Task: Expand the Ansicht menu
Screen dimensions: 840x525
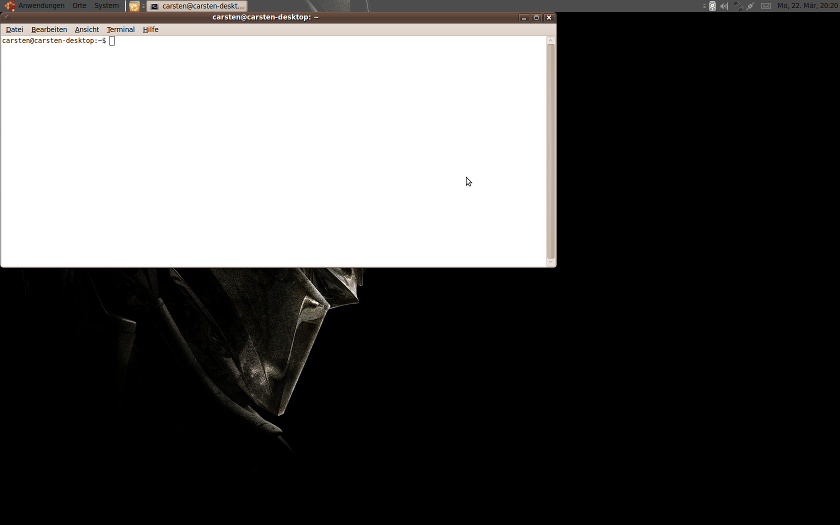Action: click(87, 30)
